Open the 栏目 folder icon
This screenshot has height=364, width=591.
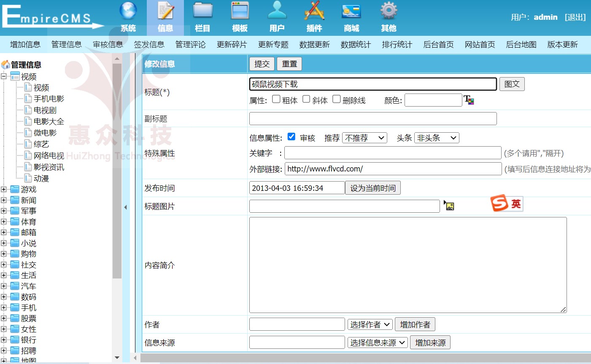[202, 11]
